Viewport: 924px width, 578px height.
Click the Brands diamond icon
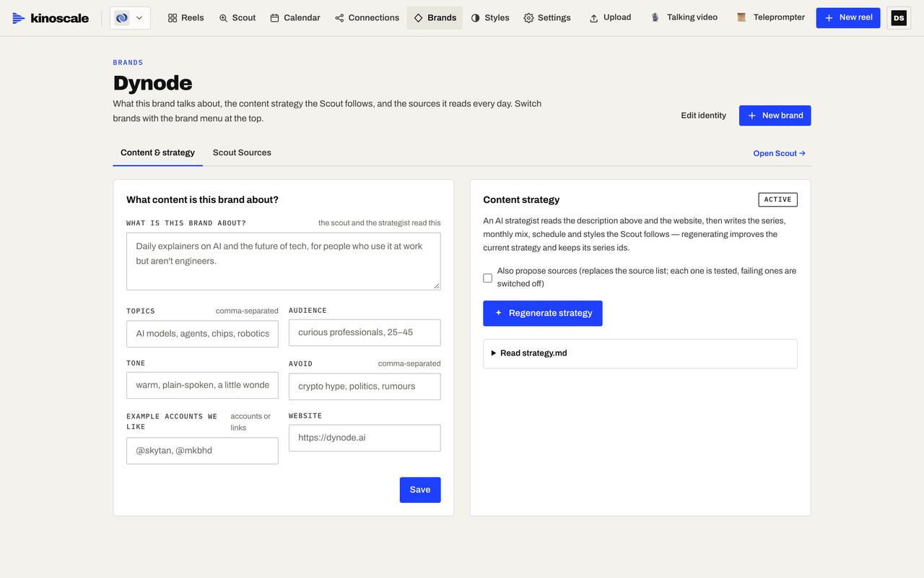pos(418,18)
